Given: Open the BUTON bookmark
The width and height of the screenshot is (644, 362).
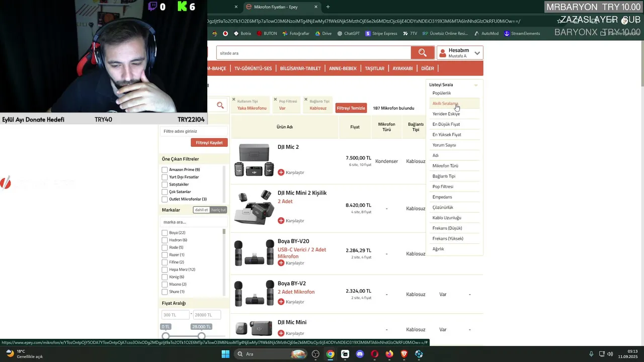Looking at the screenshot, I should pos(267,34).
